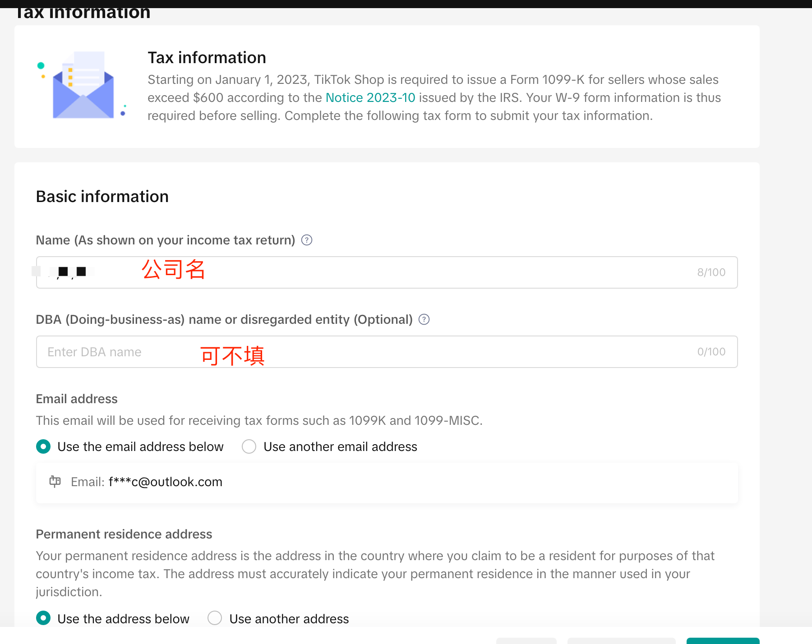Click the middle gray button in the bottom bar
Image resolution: width=812 pixels, height=644 pixels.
(621, 640)
